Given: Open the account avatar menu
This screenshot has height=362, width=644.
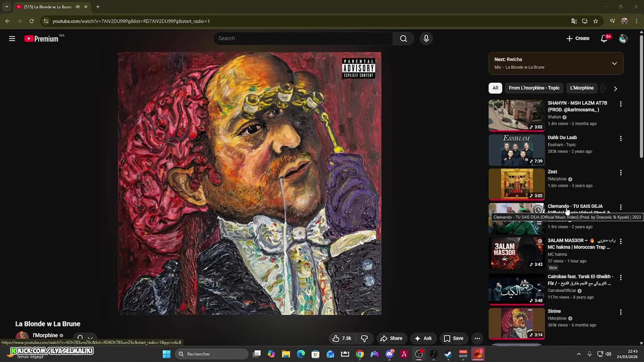Looking at the screenshot, I should [x=623, y=39].
